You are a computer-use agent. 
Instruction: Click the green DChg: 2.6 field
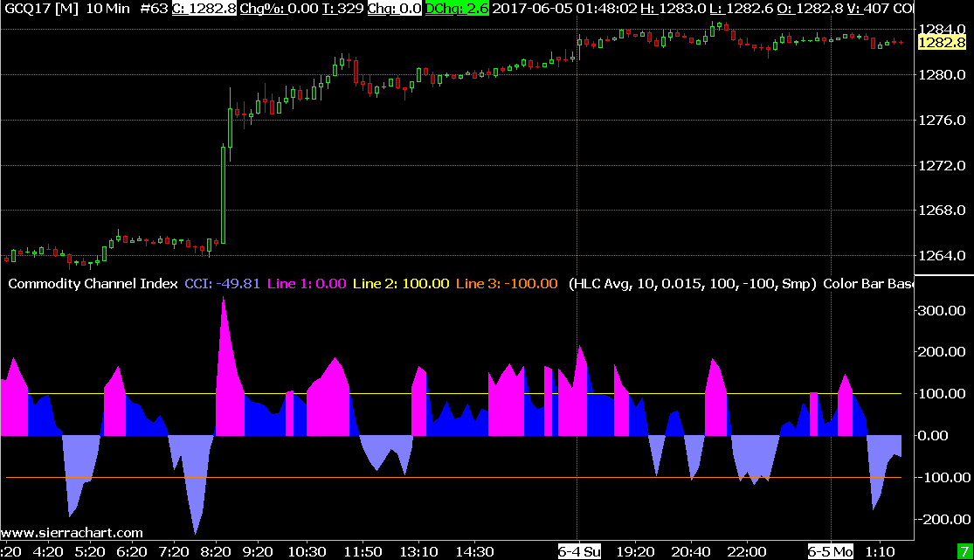(x=457, y=9)
